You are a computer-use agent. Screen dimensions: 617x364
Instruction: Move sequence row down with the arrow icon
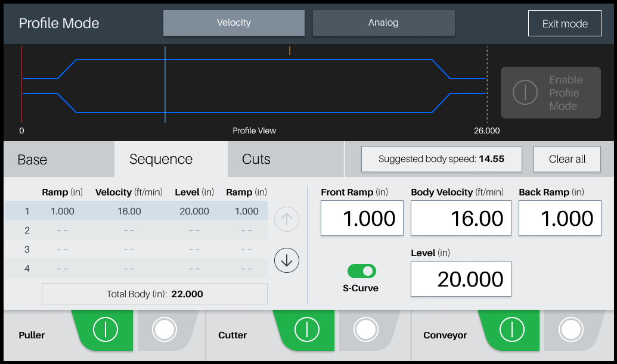tap(287, 260)
